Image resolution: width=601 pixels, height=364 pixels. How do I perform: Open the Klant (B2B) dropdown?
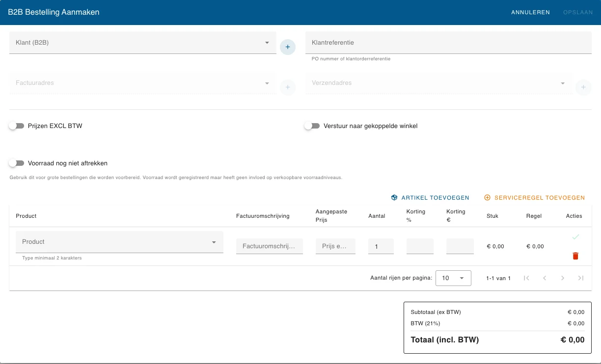tap(143, 43)
